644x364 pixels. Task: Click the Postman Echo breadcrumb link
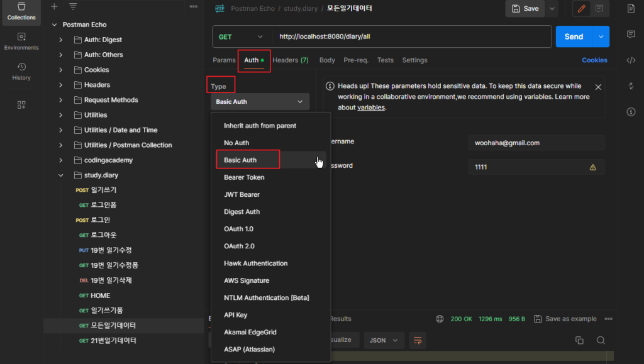253,8
